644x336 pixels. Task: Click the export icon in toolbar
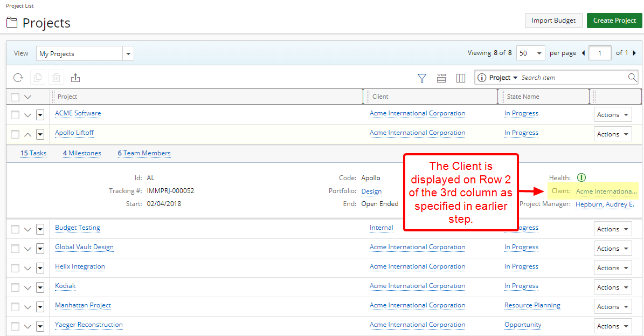point(75,78)
